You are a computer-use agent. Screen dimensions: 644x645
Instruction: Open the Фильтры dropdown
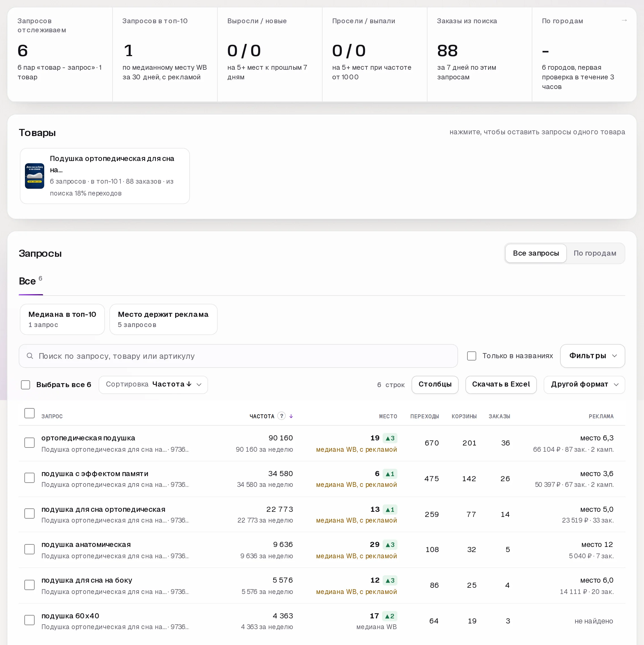[x=592, y=356]
